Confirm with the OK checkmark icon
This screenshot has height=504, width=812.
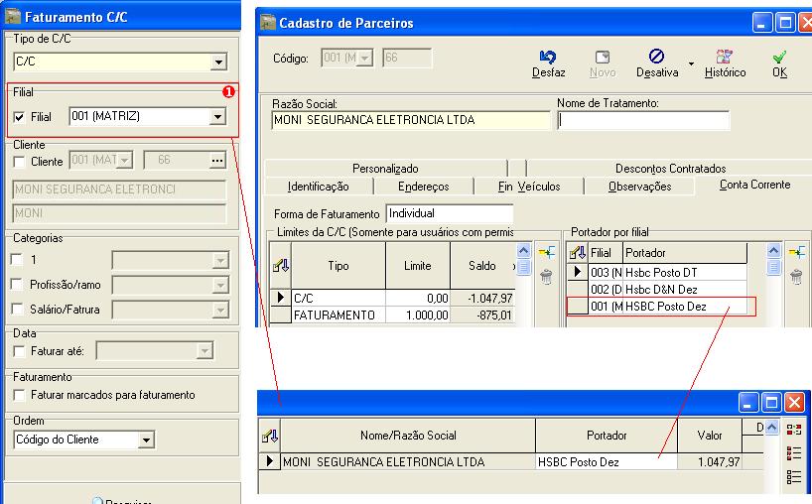(779, 58)
